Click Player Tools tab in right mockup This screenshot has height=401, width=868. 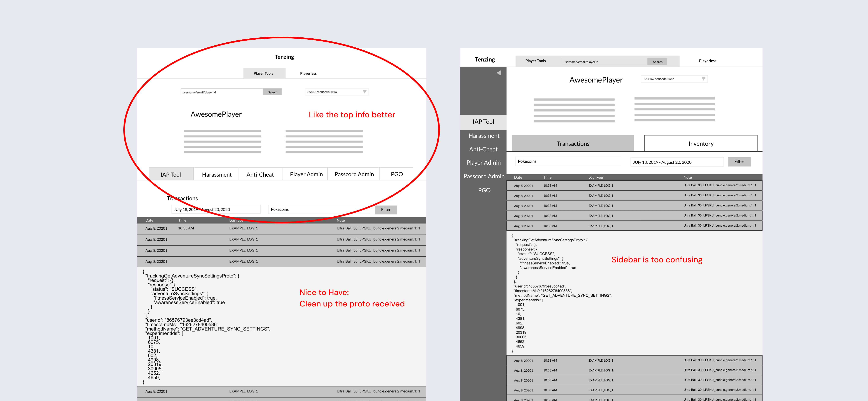(x=535, y=61)
